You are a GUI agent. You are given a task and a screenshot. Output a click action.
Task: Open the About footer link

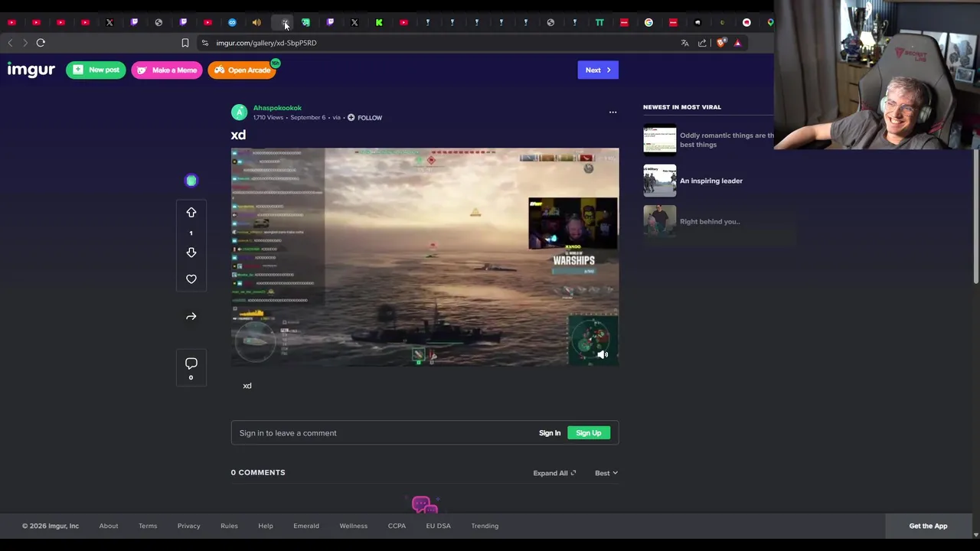(109, 526)
